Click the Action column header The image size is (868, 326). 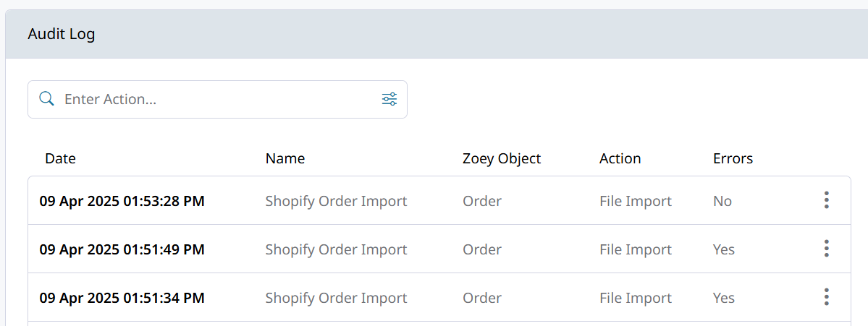(x=620, y=158)
